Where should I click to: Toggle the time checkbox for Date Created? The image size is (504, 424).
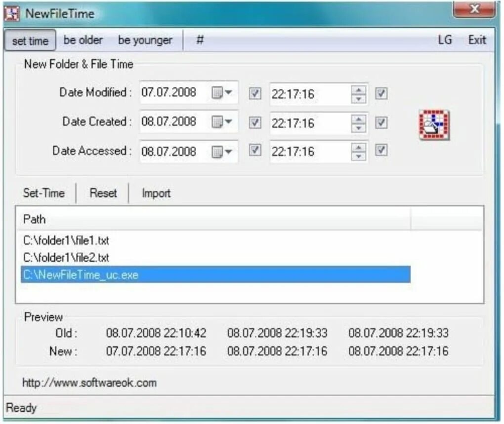tap(381, 122)
